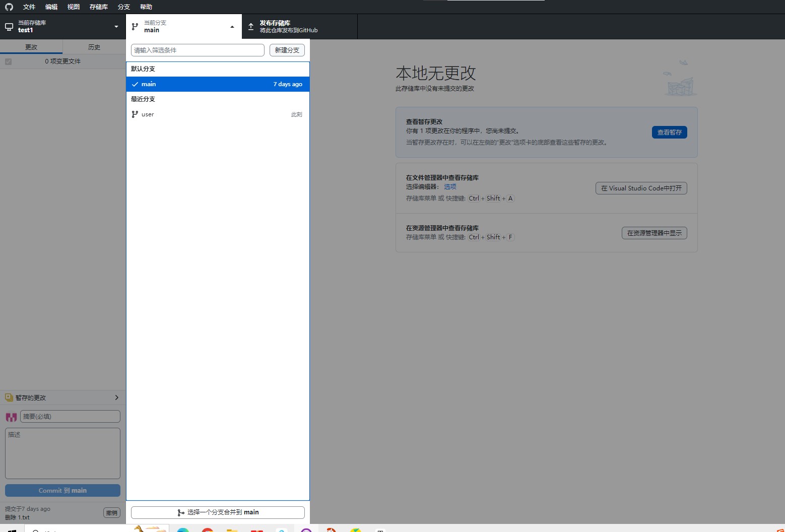Click the 新建分支 button
This screenshot has height=532, width=785.
pyautogui.click(x=287, y=50)
